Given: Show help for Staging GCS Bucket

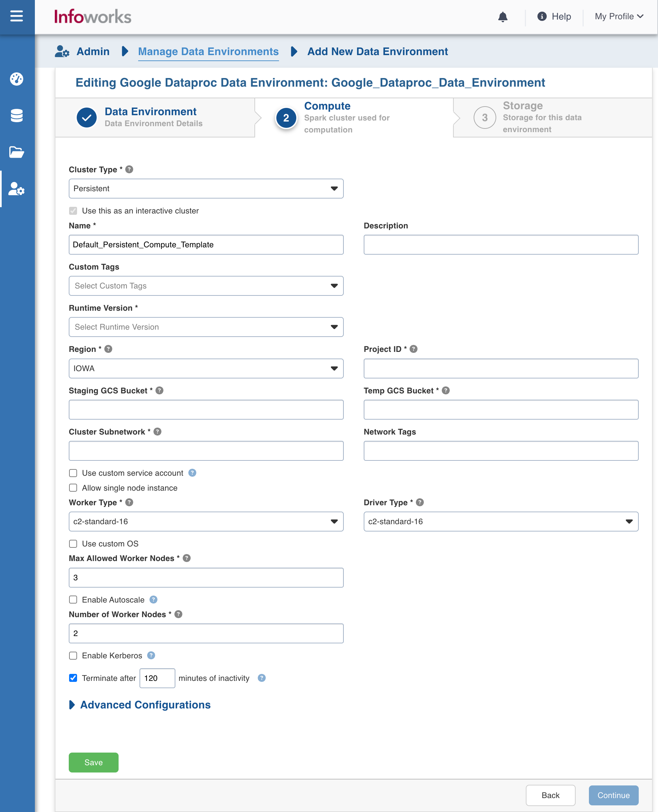Looking at the screenshot, I should click(x=159, y=390).
